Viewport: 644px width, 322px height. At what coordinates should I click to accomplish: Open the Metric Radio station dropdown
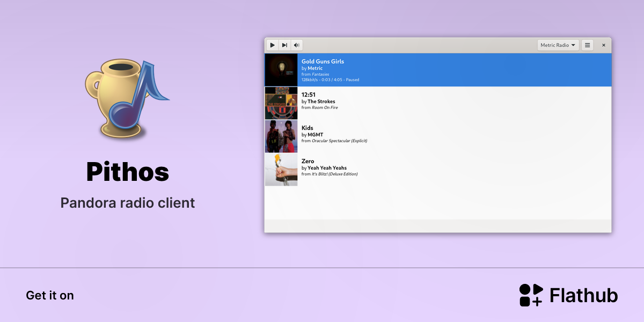[558, 45]
